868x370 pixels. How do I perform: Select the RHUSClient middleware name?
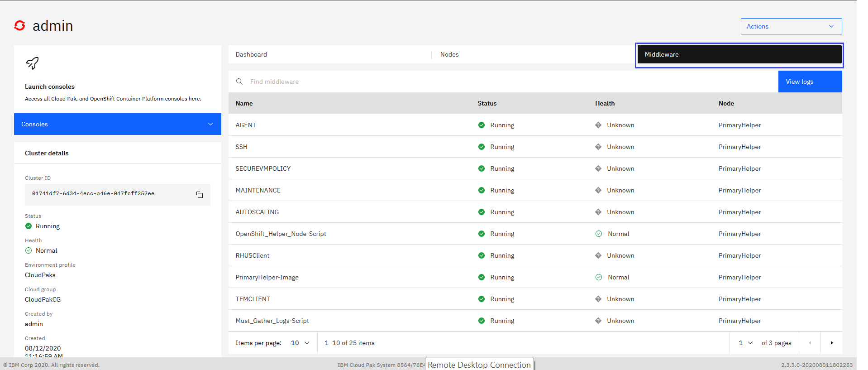(x=252, y=255)
